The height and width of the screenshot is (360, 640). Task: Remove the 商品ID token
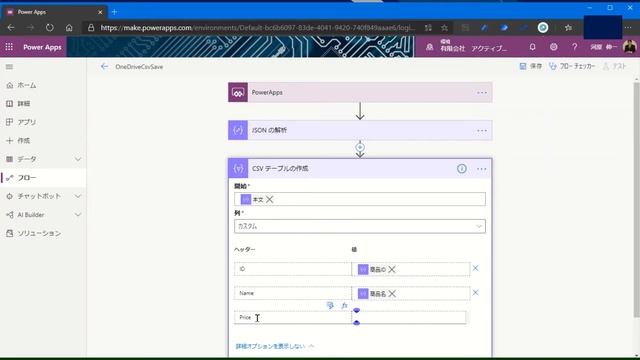click(392, 269)
